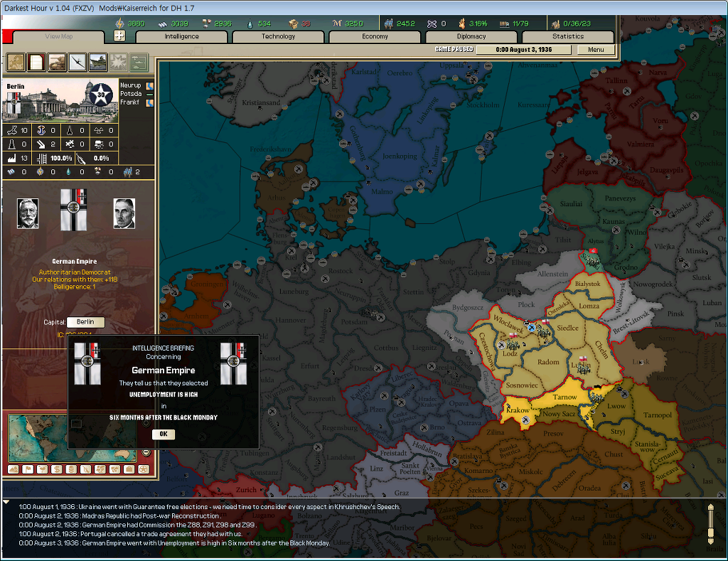Click the log entry about Madras Republic

pyautogui.click(x=119, y=515)
